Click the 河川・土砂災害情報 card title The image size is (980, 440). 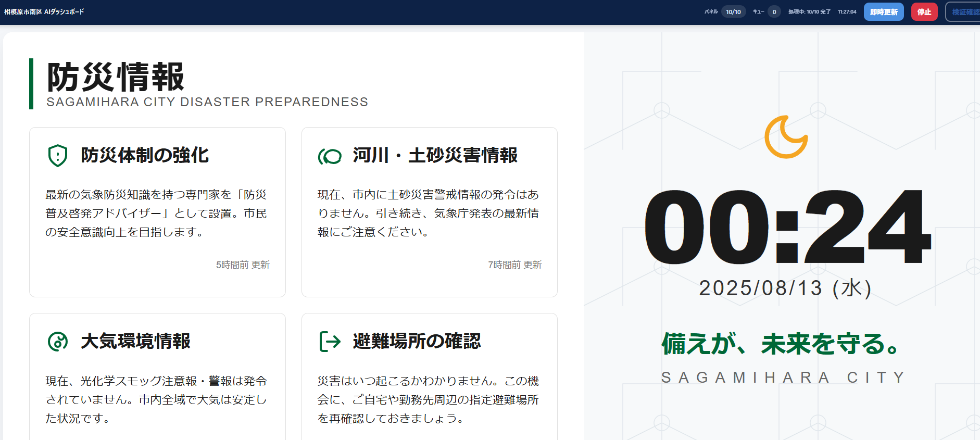pyautogui.click(x=435, y=155)
